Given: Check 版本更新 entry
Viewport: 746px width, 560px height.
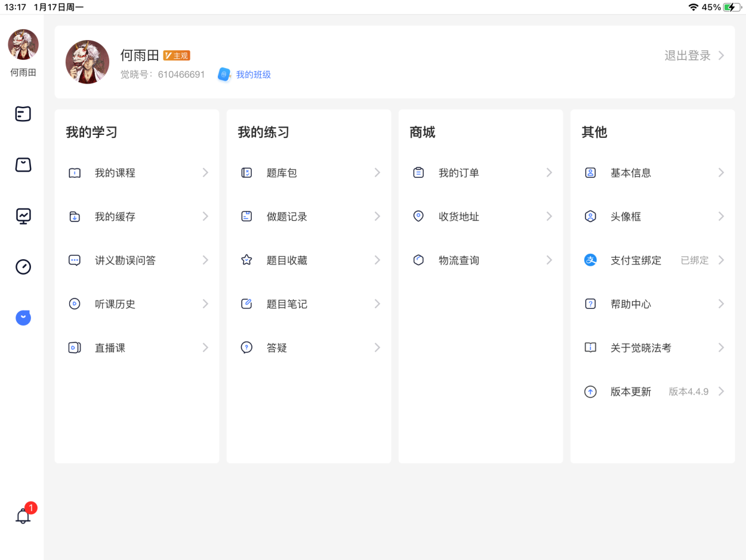Looking at the screenshot, I should pos(652,392).
